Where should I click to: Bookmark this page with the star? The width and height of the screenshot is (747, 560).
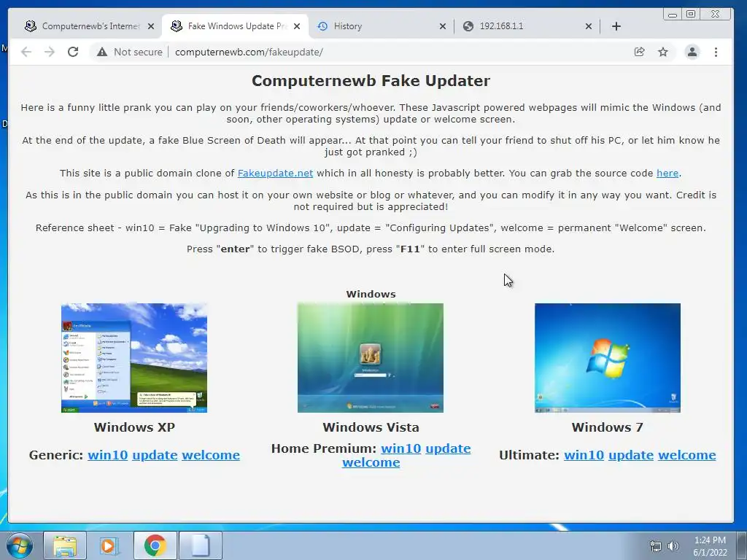[x=662, y=52]
